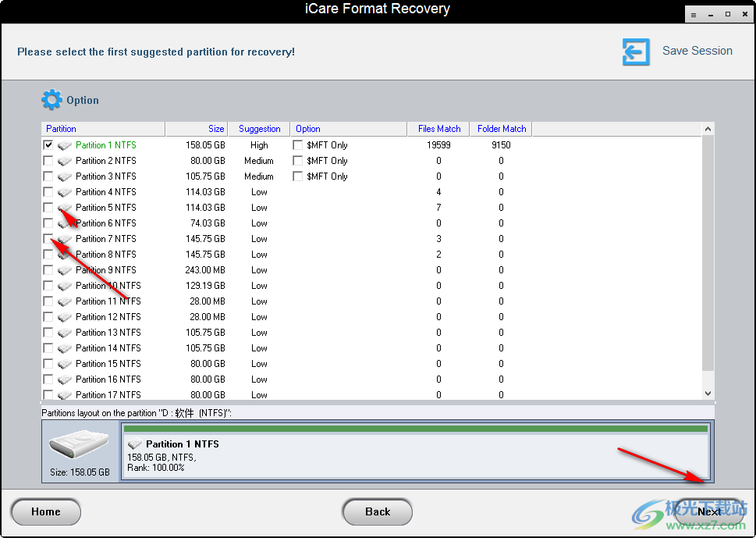This screenshot has height=538, width=756.
Task: Click the drive icon beside Partition 10 NTFS
Action: (65, 286)
